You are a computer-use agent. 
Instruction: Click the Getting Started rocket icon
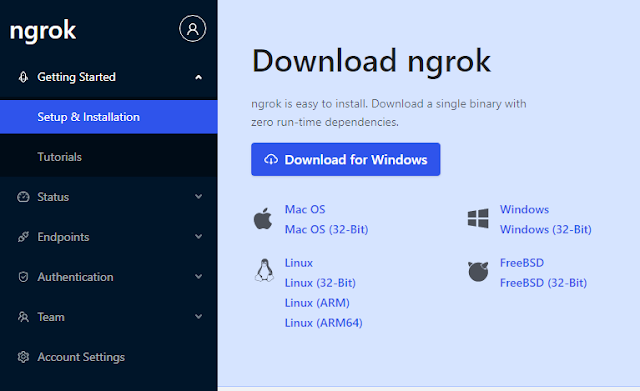tap(23, 77)
